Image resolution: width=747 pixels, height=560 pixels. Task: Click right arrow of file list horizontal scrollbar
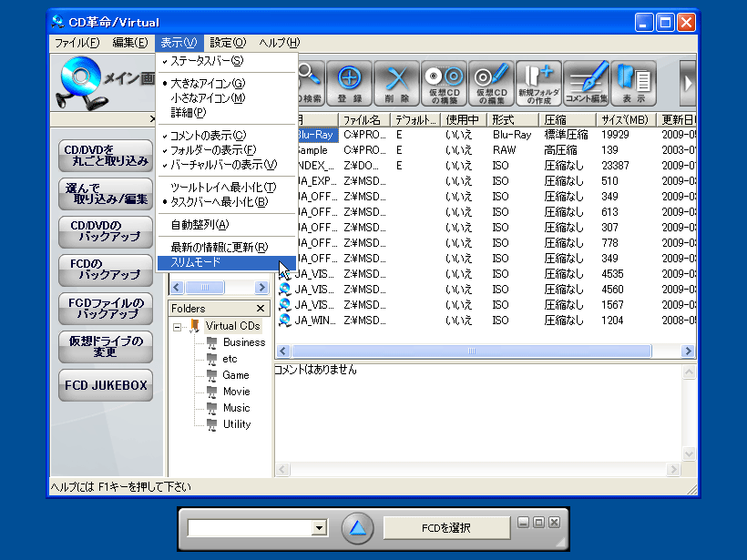click(688, 351)
